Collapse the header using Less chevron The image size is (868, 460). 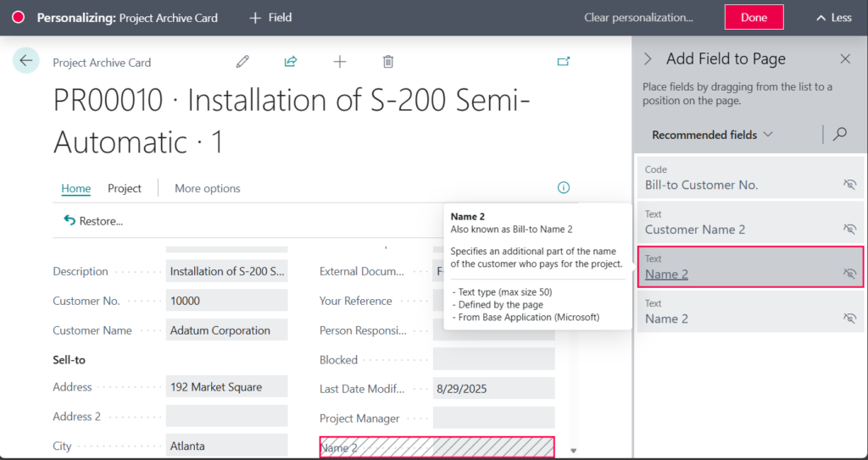pos(833,18)
